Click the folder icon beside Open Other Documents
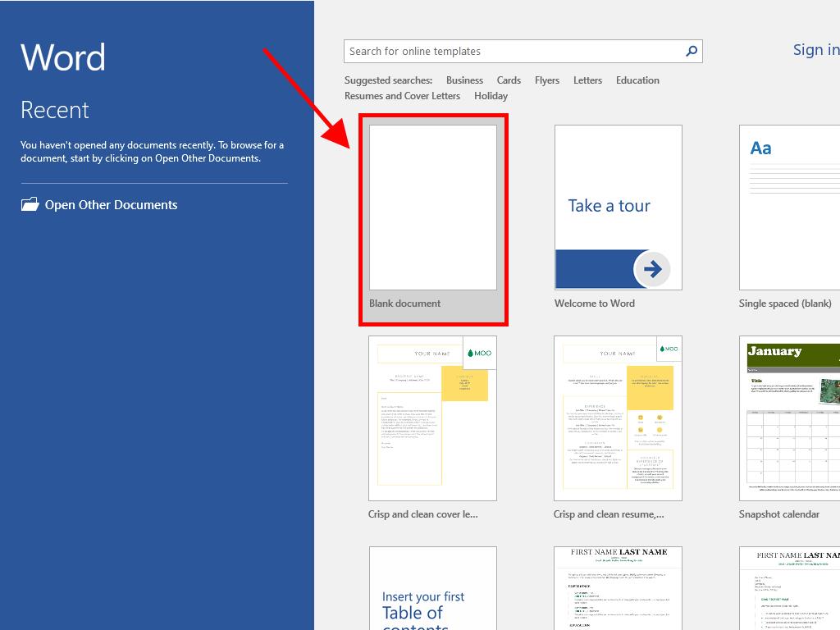 [x=30, y=205]
